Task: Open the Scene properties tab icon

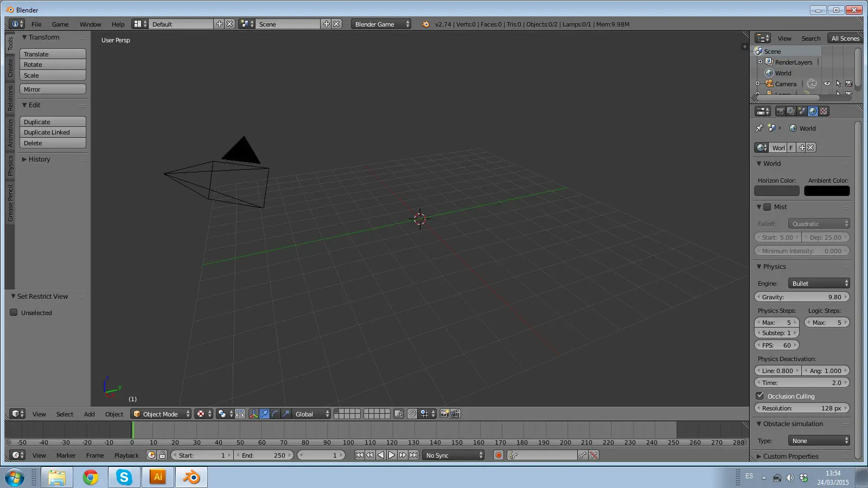Action: pyautogui.click(x=802, y=111)
